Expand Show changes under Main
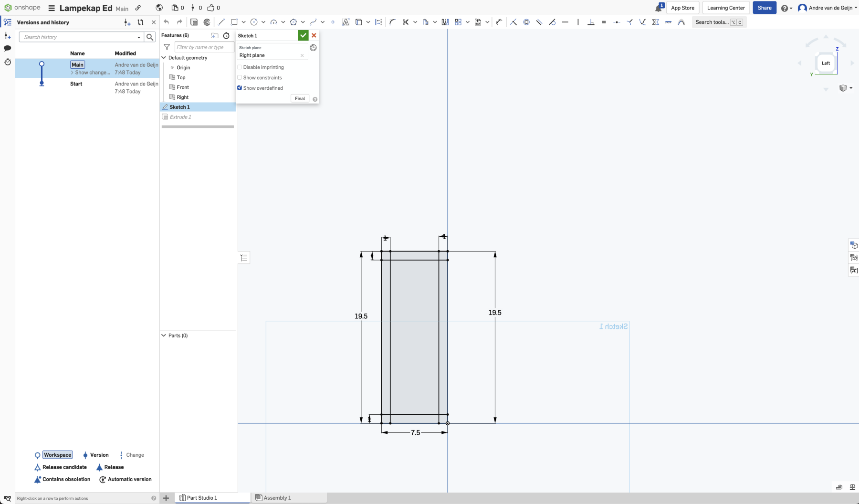 tap(90, 73)
